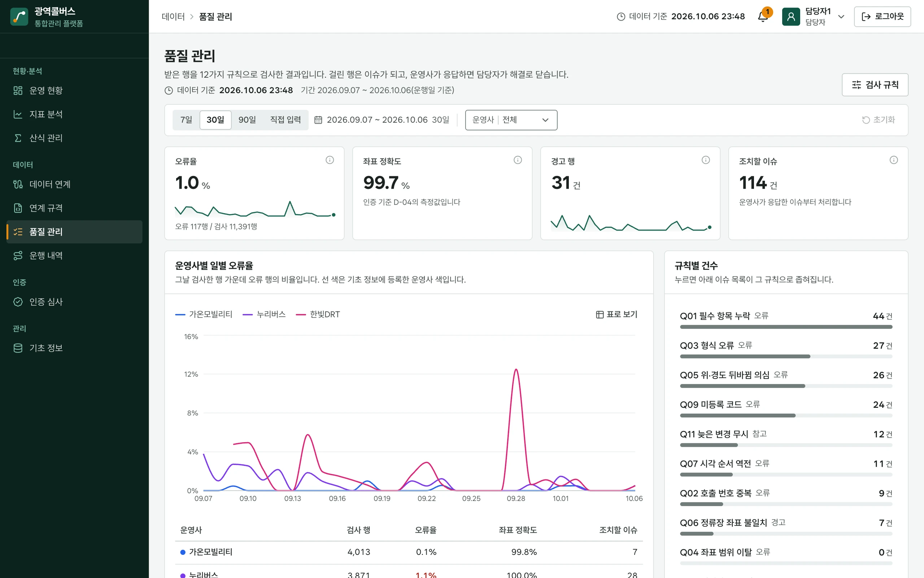Open info icon on 오류율 card
Viewport: 924px width, 578px height.
pyautogui.click(x=330, y=160)
